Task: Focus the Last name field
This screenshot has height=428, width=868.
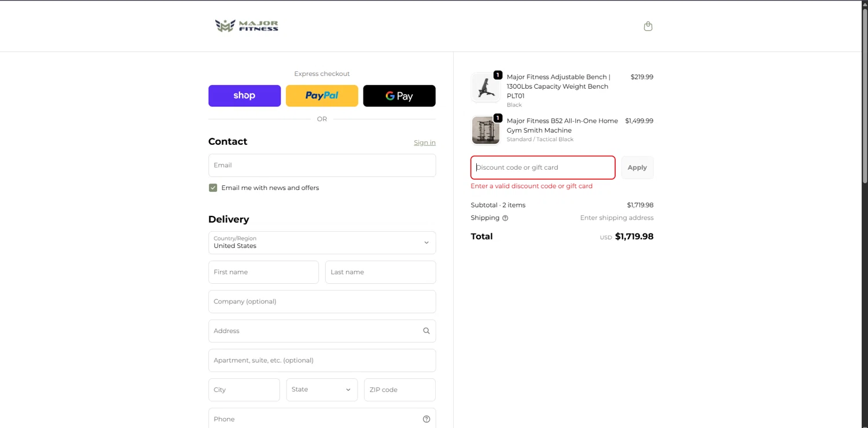Action: [380, 272]
